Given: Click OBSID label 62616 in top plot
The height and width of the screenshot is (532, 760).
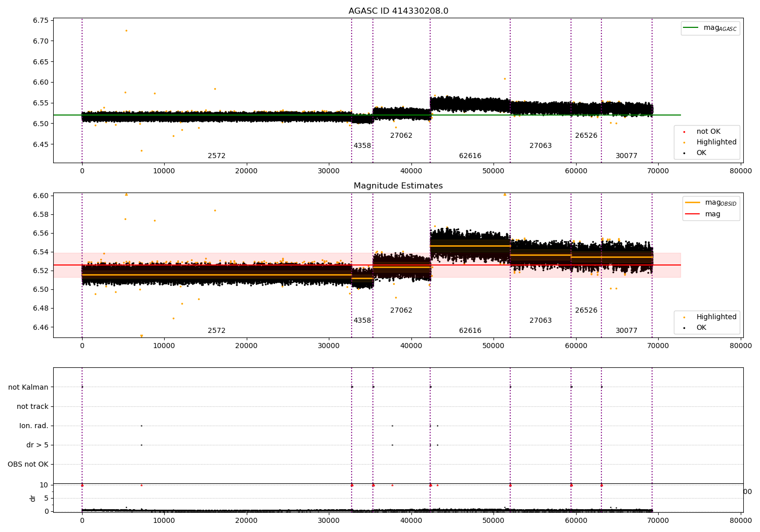Looking at the screenshot, I should [470, 156].
